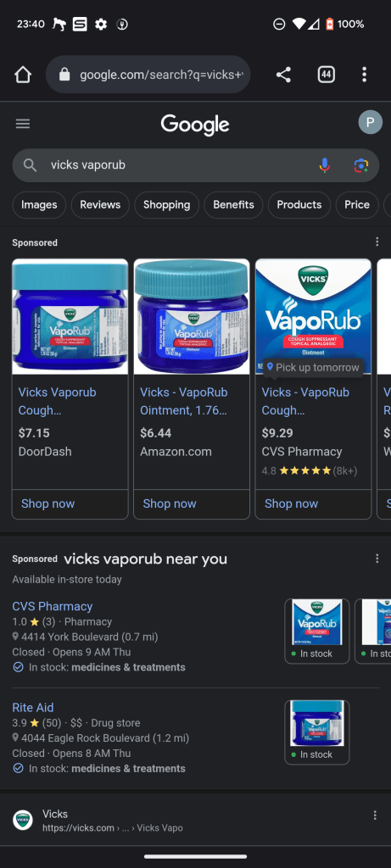
Task: Open Chrome's three-dot overflow menu
Action: pos(364,75)
